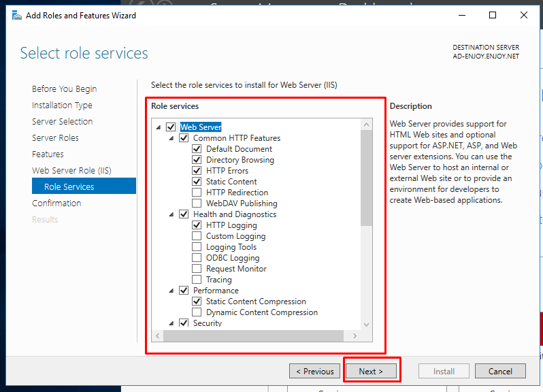Viewport: 543px width, 392px height.
Task: Collapse the Web Server tree node
Action: tap(159, 127)
